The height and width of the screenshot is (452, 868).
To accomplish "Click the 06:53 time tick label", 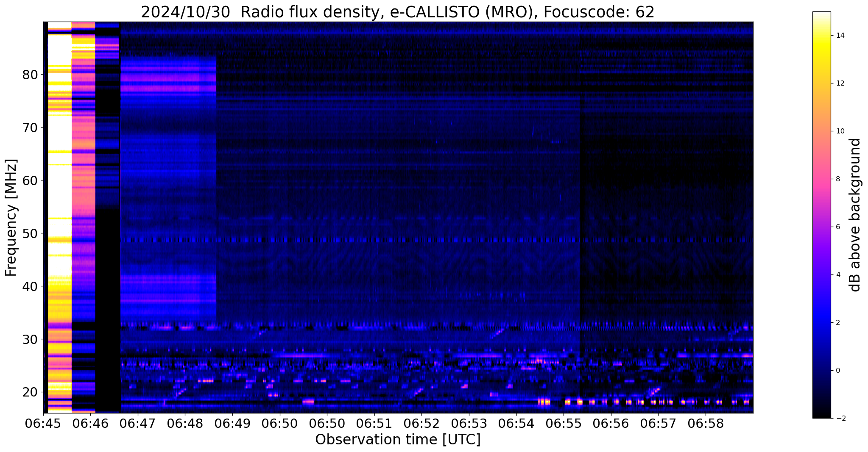I will point(469,424).
